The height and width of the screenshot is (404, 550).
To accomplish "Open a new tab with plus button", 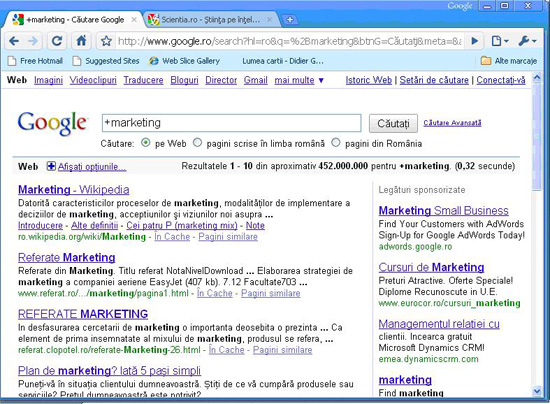I will 290,20.
